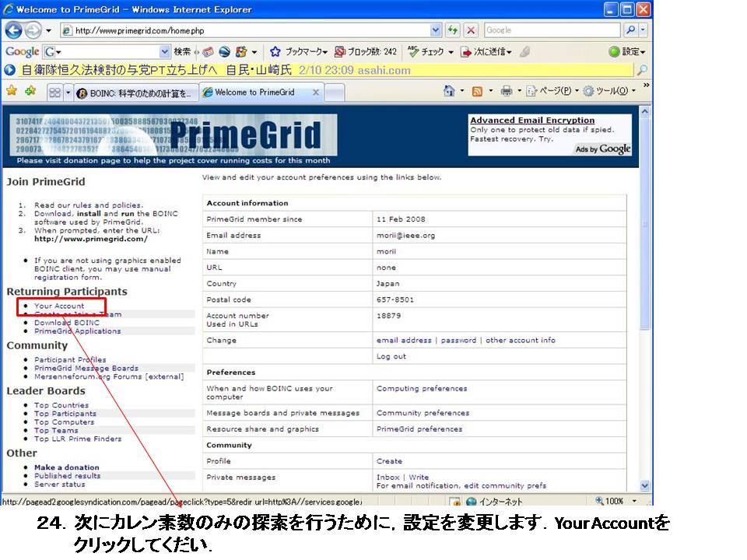Click the address bar showing primegrid.com/home.php

click(x=245, y=30)
